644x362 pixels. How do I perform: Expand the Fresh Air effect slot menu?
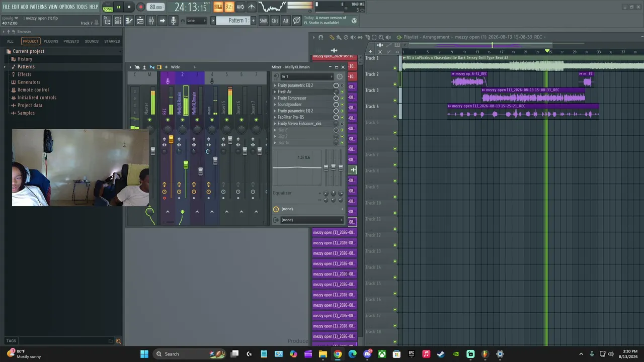click(x=275, y=92)
